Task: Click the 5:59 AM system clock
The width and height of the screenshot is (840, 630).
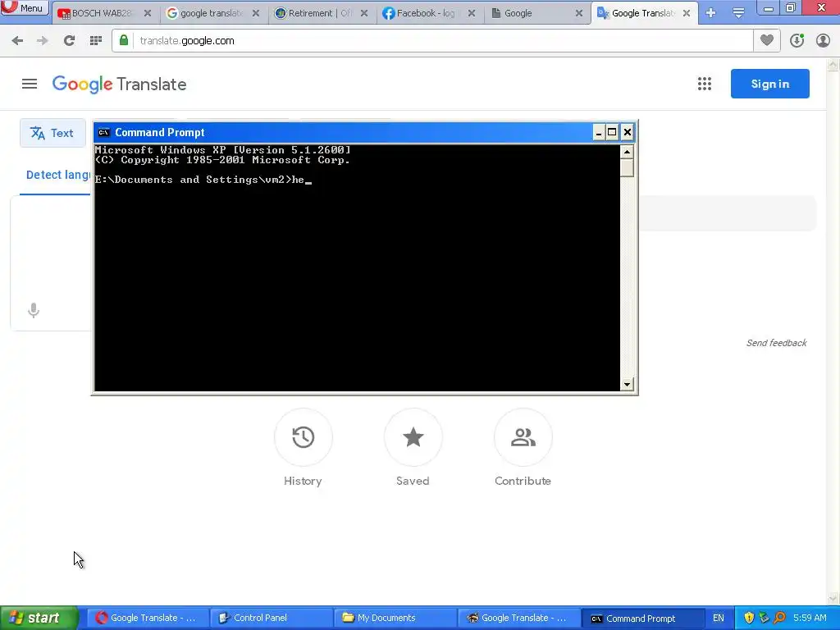Action: (x=810, y=618)
